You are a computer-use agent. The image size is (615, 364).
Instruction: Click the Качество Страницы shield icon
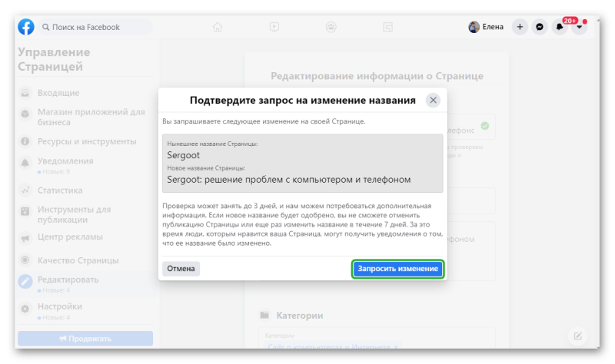point(25,260)
